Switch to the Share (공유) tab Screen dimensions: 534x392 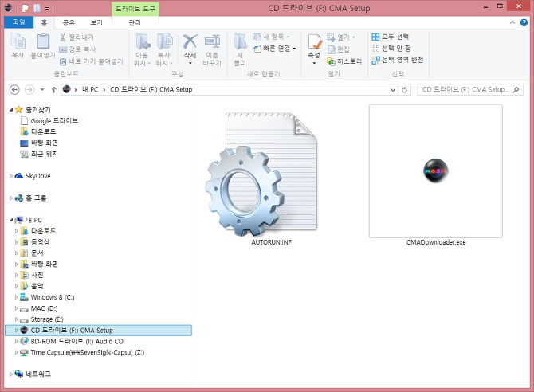69,22
